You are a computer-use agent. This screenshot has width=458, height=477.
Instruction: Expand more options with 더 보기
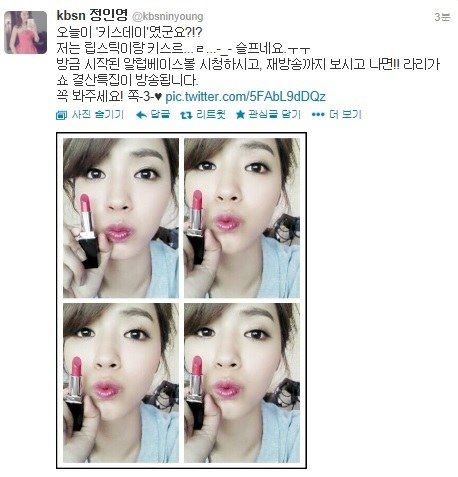[345, 115]
